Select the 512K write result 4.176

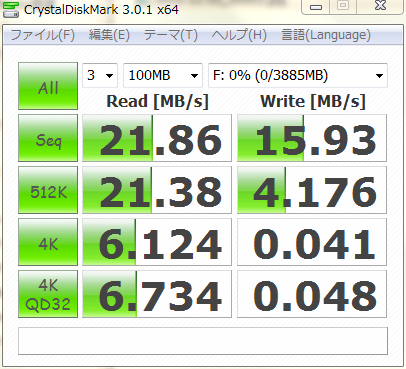[312, 190]
